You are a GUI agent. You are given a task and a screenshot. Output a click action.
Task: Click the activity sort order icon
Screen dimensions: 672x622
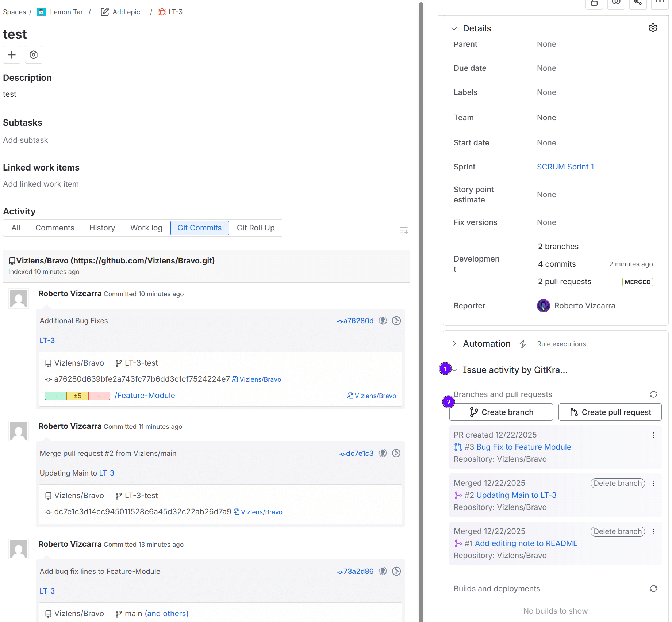click(403, 230)
